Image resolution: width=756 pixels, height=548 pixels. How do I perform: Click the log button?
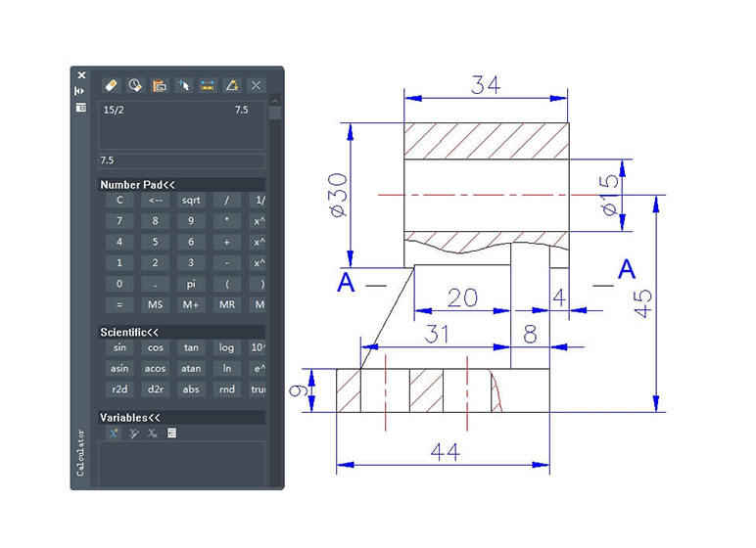(x=226, y=347)
